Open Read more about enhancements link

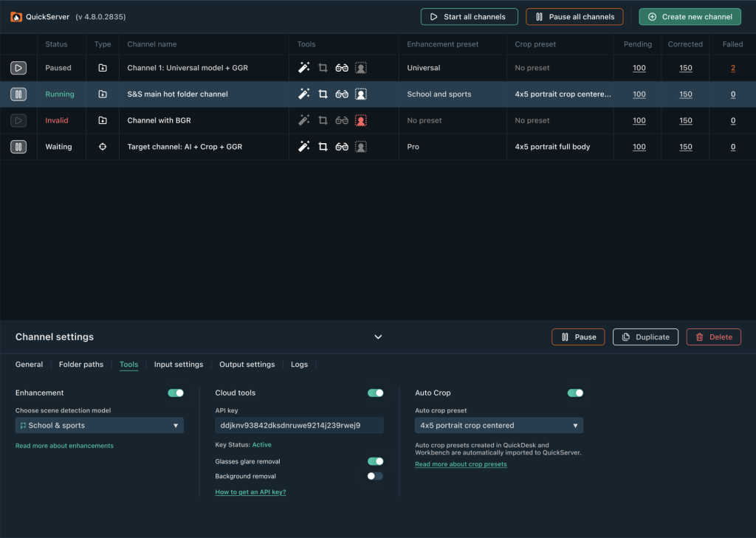pyautogui.click(x=65, y=446)
